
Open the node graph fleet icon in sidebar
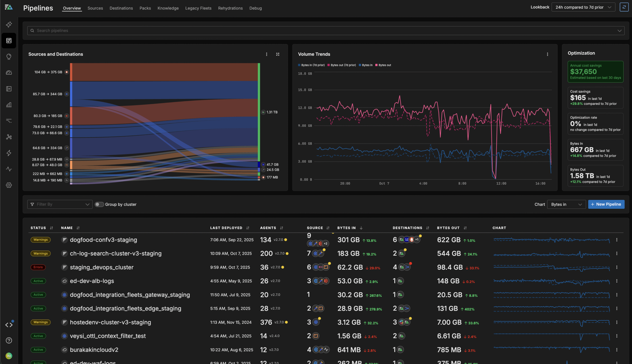[x=9, y=137]
